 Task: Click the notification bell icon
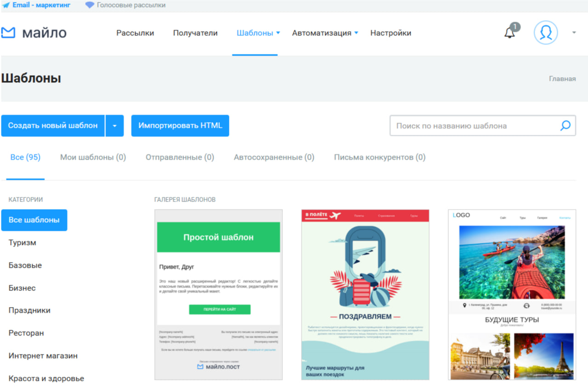coord(509,33)
